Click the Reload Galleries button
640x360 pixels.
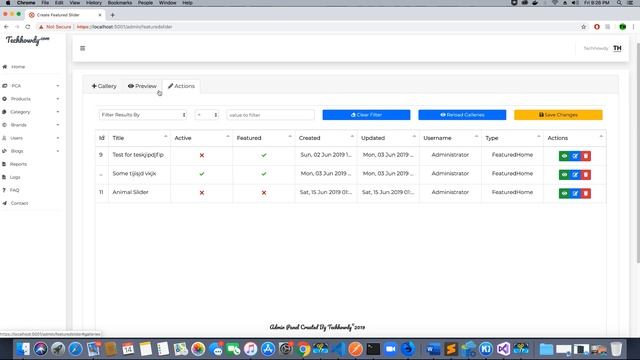[x=462, y=115]
